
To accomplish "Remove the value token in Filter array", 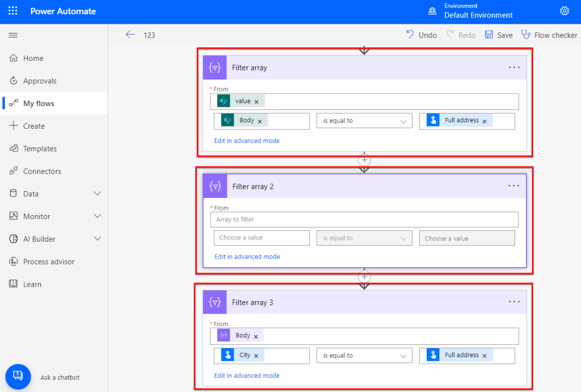I will tap(256, 102).
